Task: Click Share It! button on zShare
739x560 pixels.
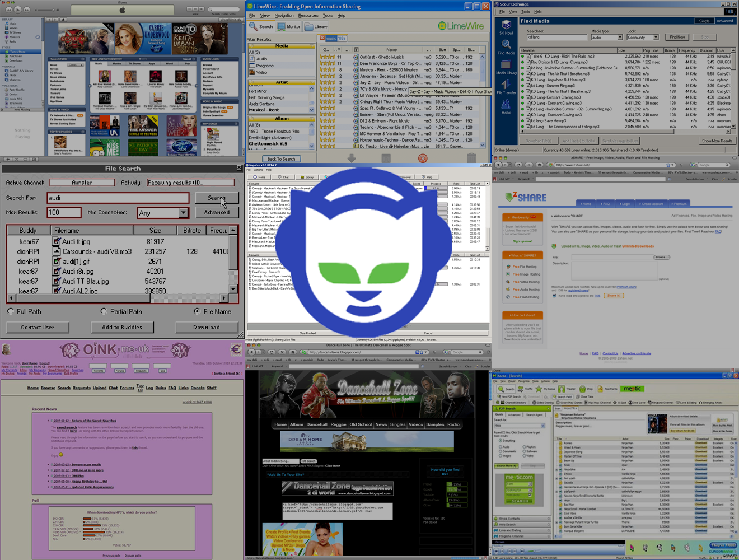Action: (x=613, y=296)
